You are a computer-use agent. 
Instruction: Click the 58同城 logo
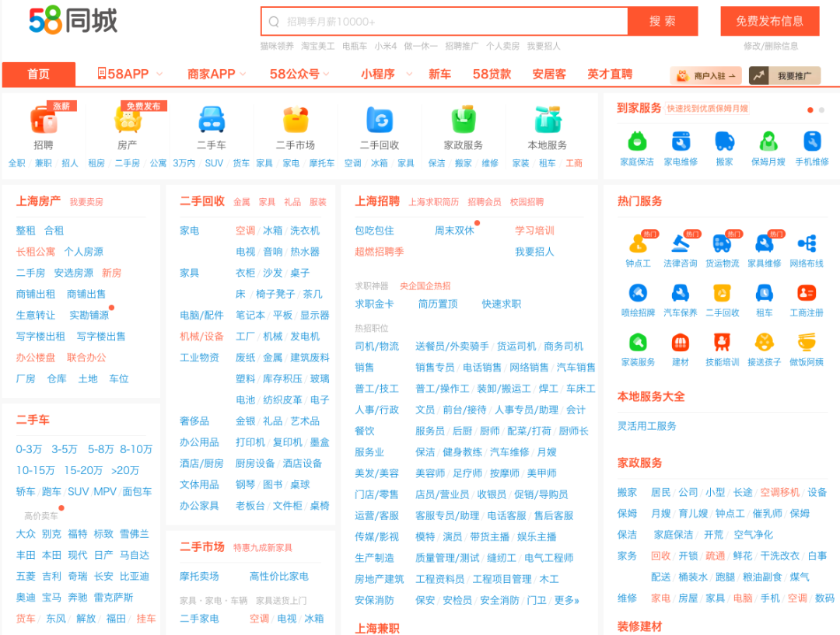73,21
